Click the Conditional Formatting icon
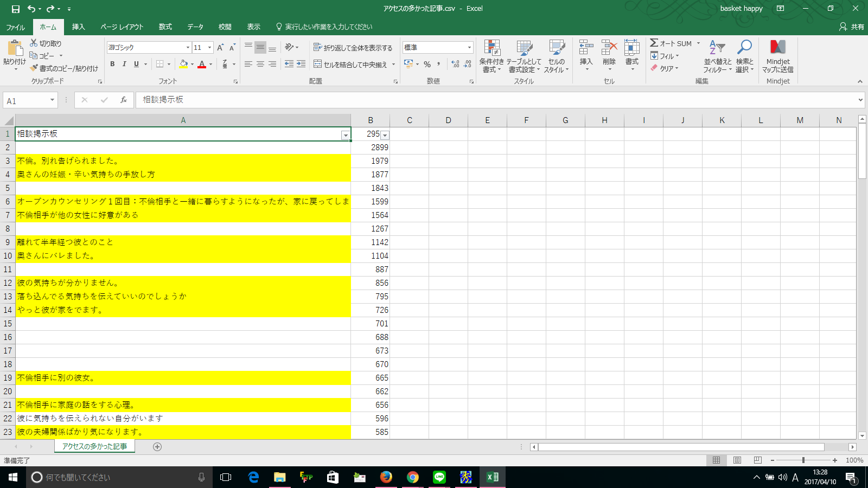The image size is (868, 488). pos(492,49)
